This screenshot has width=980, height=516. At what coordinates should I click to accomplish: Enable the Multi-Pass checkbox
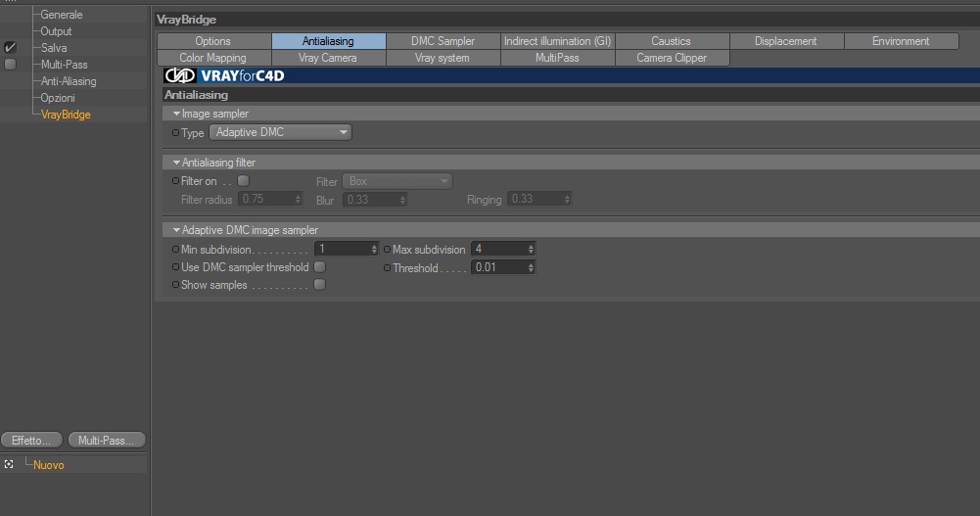pos(10,65)
